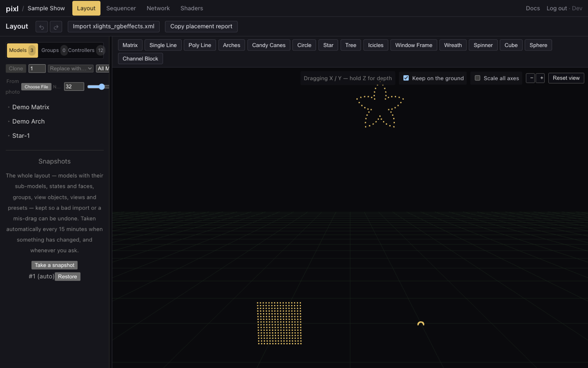Select the Models panel tab
Image resolution: width=588 pixels, height=368 pixels.
(22, 50)
